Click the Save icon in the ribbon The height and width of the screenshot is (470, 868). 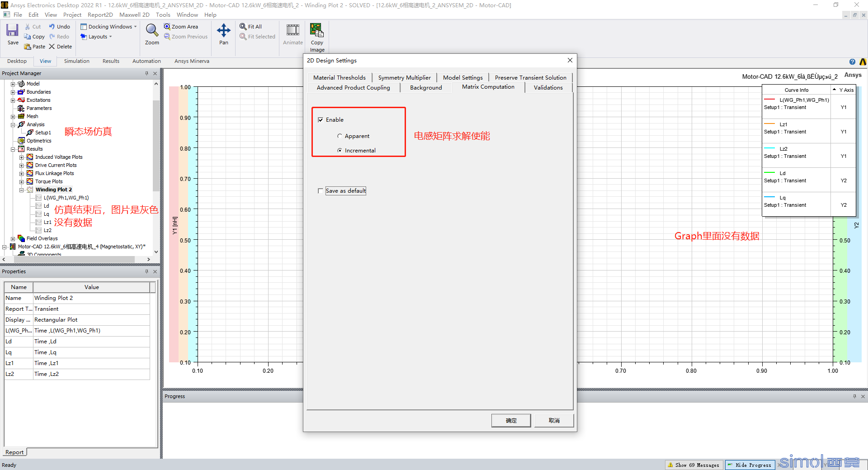coord(13,30)
